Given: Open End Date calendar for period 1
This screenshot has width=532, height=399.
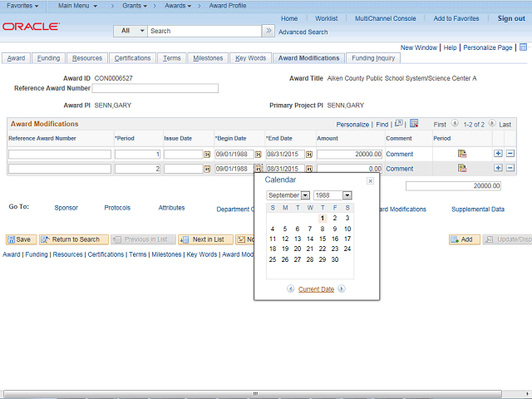Looking at the screenshot, I should tap(309, 155).
